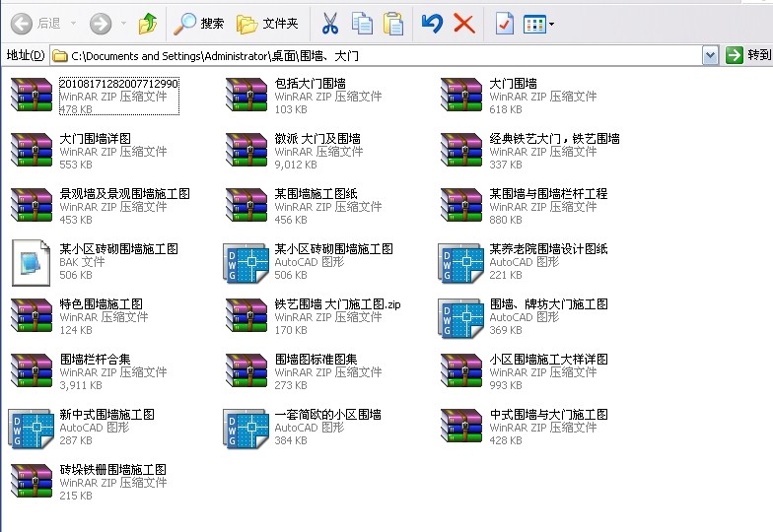Open the Views dropdown menu
Viewport: 773px width, 532px height.
[538, 23]
